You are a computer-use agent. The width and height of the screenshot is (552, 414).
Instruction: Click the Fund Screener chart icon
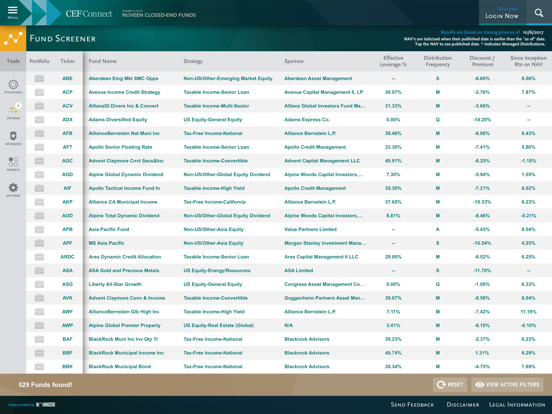pos(13,38)
